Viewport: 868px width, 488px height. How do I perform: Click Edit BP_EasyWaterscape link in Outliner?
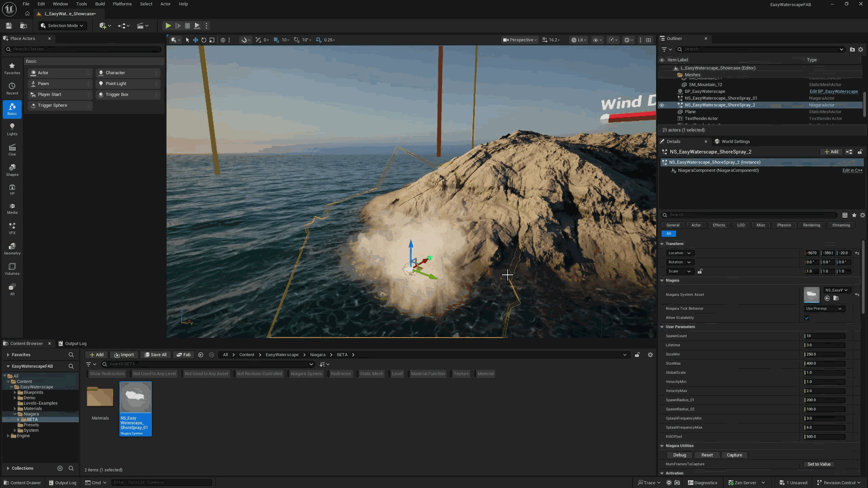tap(834, 92)
